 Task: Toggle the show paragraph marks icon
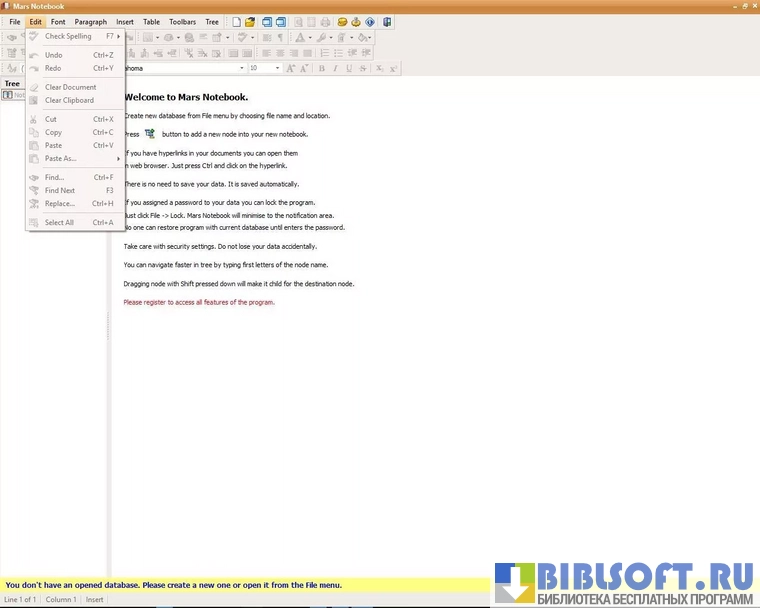click(x=280, y=37)
